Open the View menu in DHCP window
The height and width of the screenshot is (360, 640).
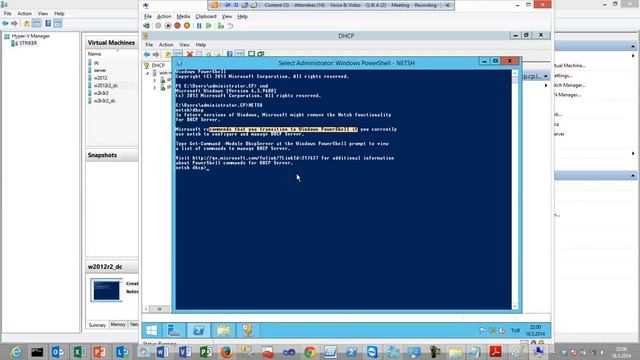tap(184, 44)
